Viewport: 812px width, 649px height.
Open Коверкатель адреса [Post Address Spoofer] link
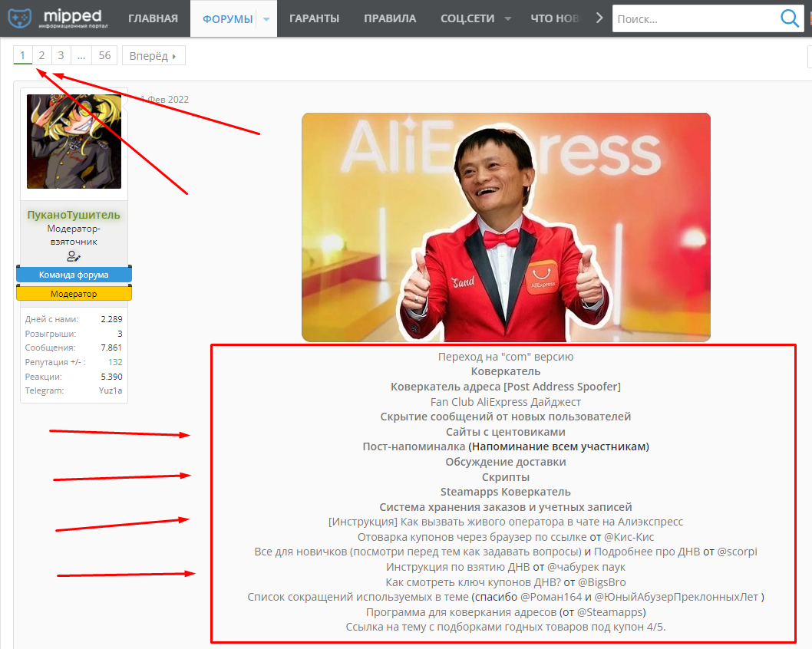(x=506, y=387)
